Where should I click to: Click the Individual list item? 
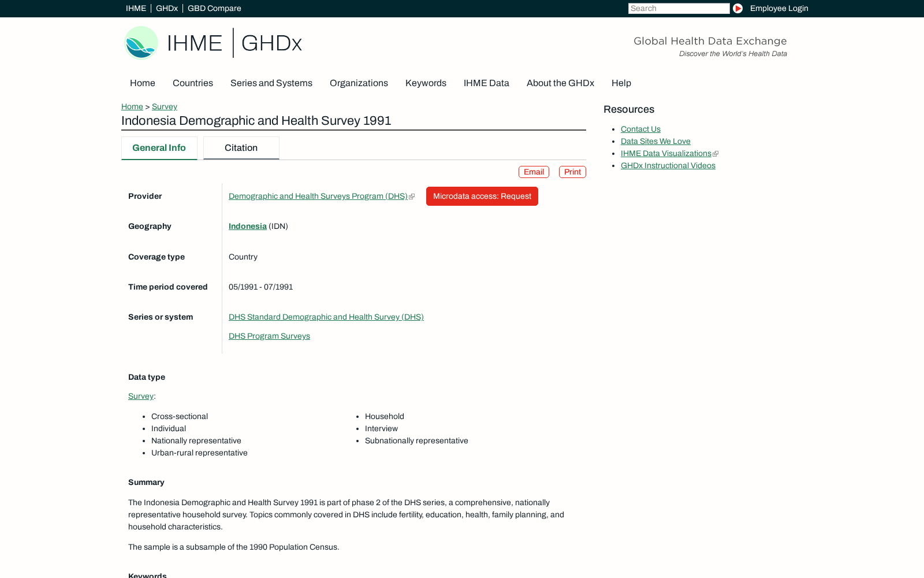(169, 428)
